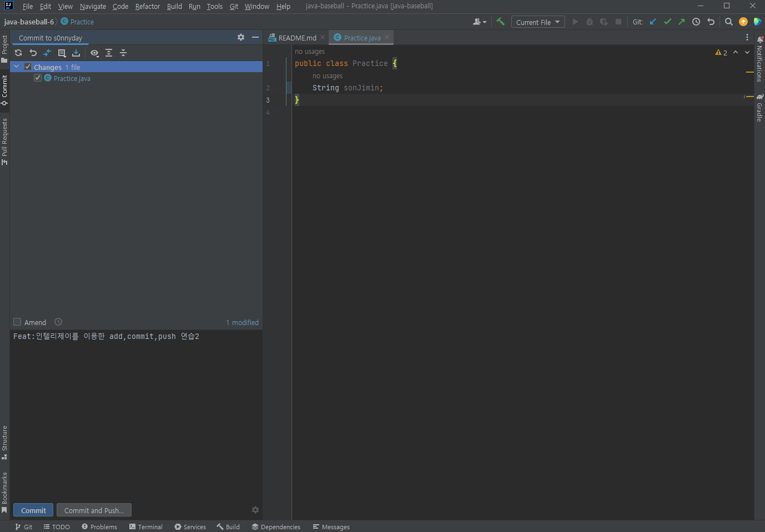Open Search Everywhere magnifier
The height and width of the screenshot is (532, 765).
point(729,22)
